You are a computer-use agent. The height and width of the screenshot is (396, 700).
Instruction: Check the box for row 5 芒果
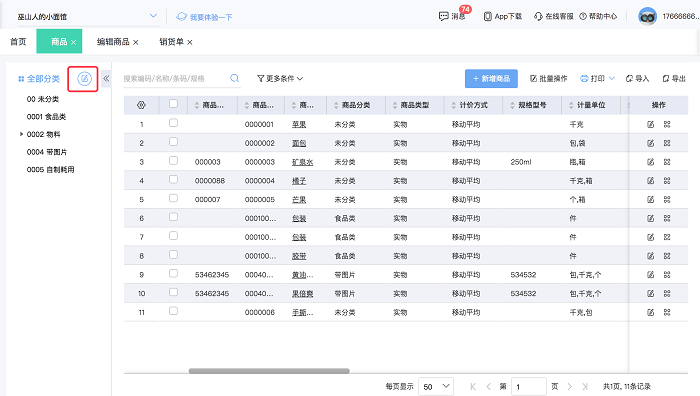tap(173, 198)
